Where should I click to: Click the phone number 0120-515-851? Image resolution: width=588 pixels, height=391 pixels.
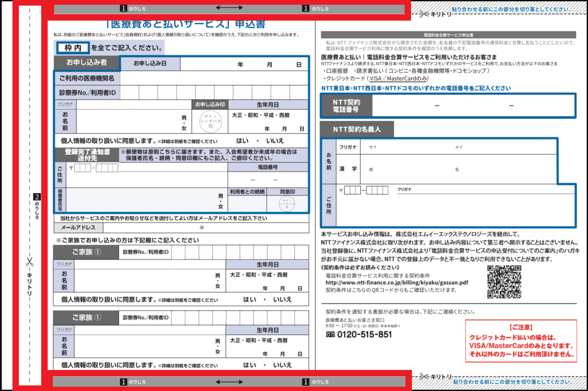point(364,335)
